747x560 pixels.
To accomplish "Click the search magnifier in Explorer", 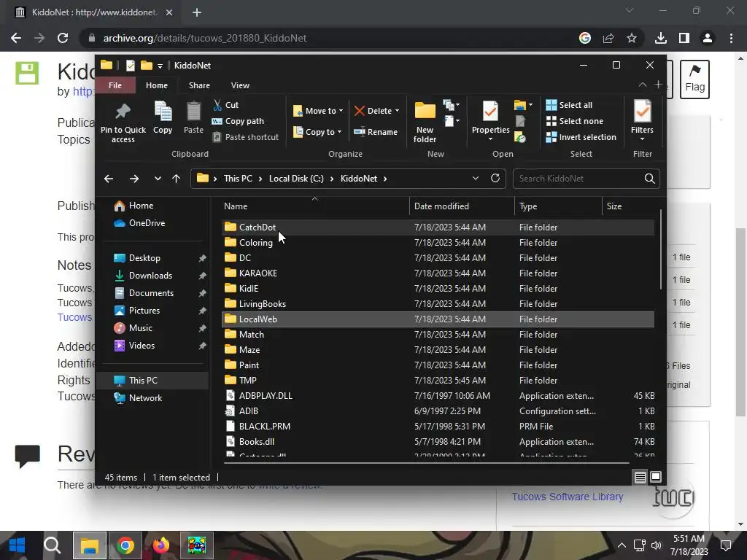I will (x=649, y=179).
